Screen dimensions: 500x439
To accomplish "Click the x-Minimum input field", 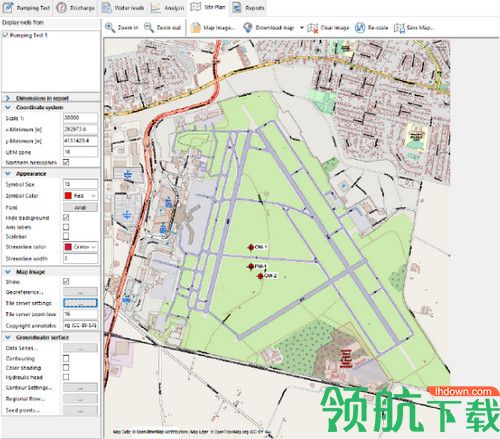I will [80, 129].
